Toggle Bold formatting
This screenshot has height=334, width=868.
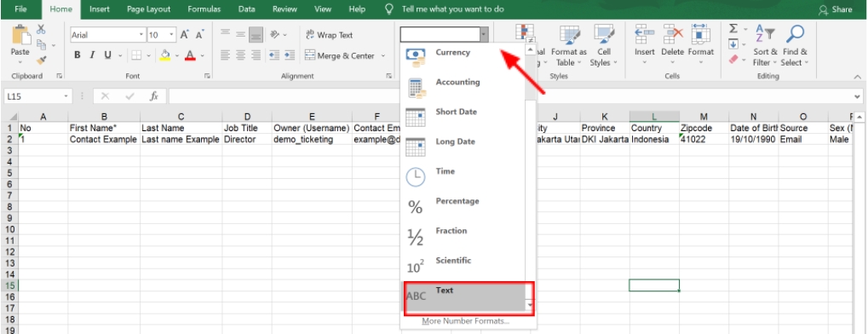click(78, 55)
